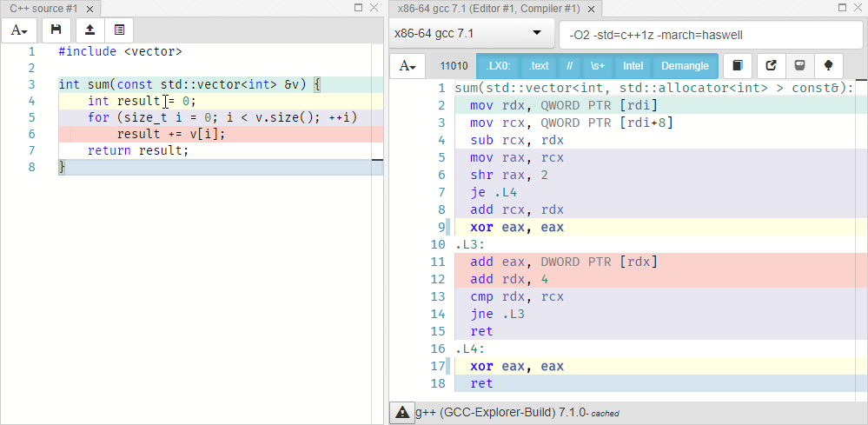Click the warning triangle icon in compiler status bar
Image resolution: width=868 pixels, height=425 pixels.
(x=401, y=413)
